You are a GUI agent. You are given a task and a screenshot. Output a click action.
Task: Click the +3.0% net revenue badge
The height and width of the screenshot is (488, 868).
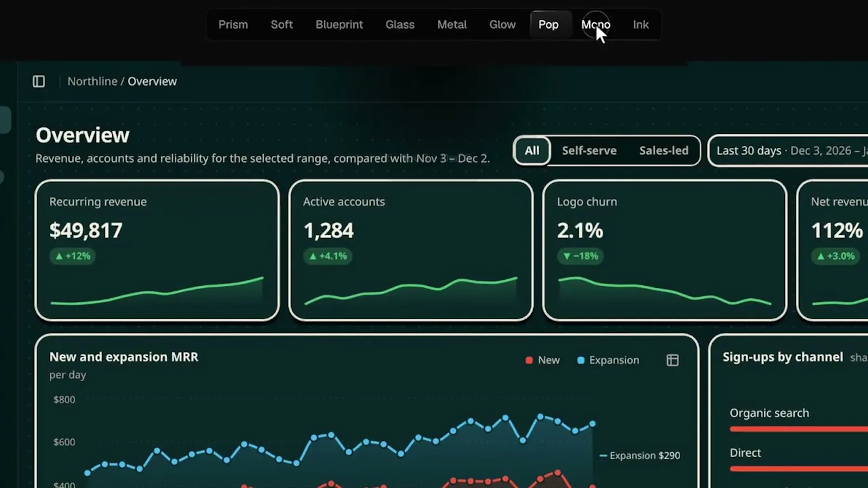pos(835,256)
